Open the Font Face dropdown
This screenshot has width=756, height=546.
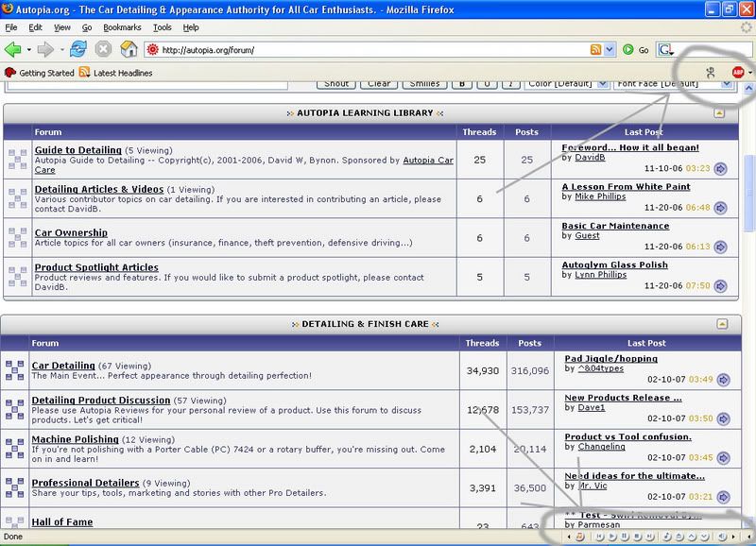click(673, 84)
